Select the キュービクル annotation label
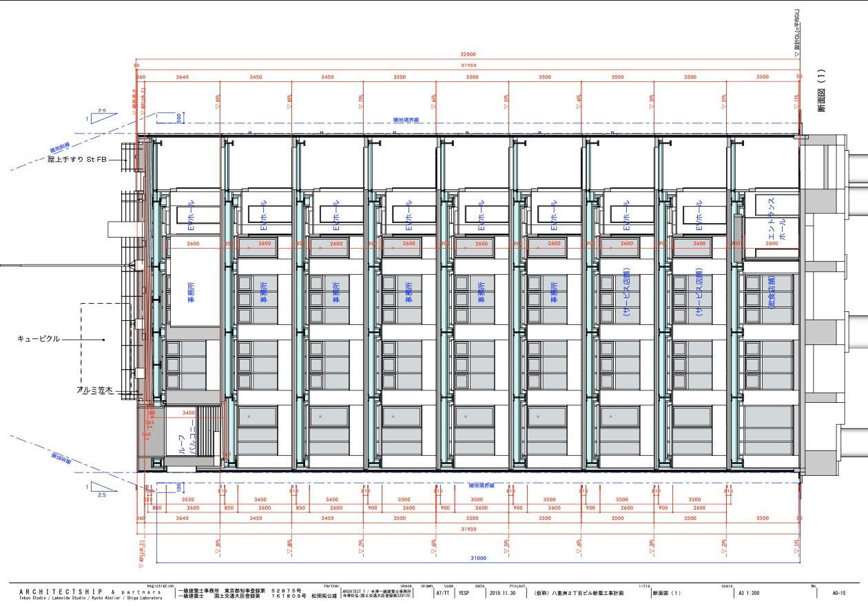 [x=39, y=339]
